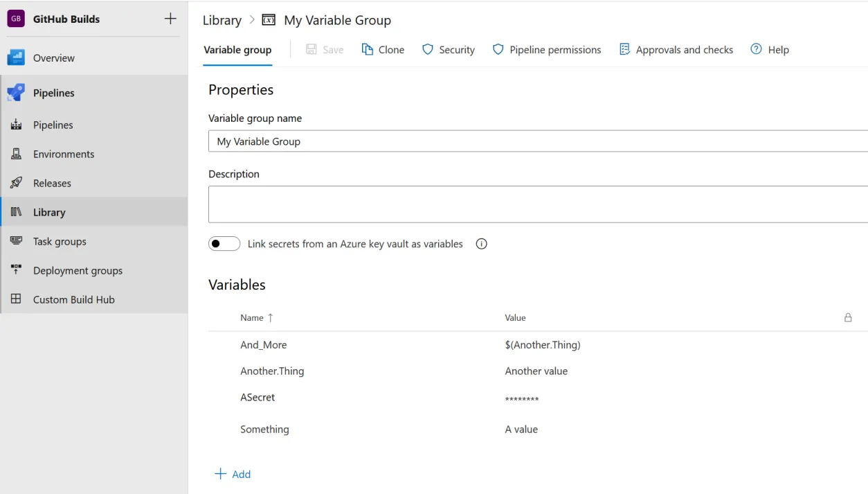
Task: Switch to the Variable group tab
Action: [x=237, y=50]
